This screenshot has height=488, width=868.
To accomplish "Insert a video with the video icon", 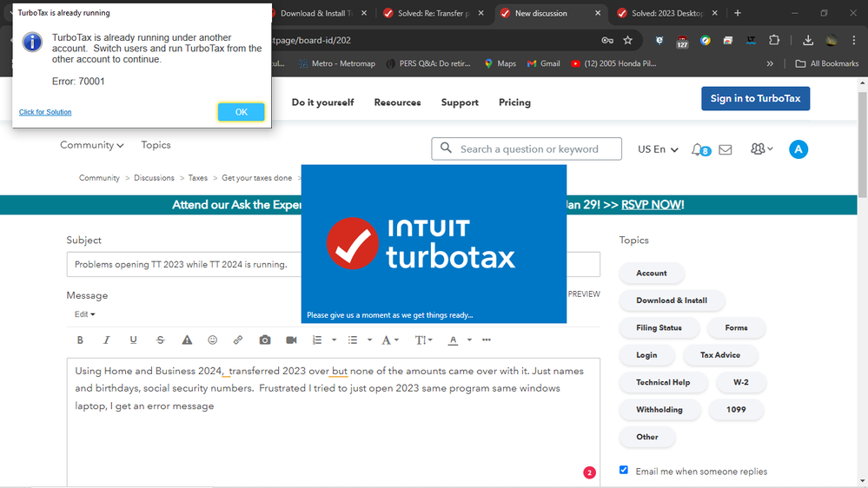I will pyautogui.click(x=292, y=340).
